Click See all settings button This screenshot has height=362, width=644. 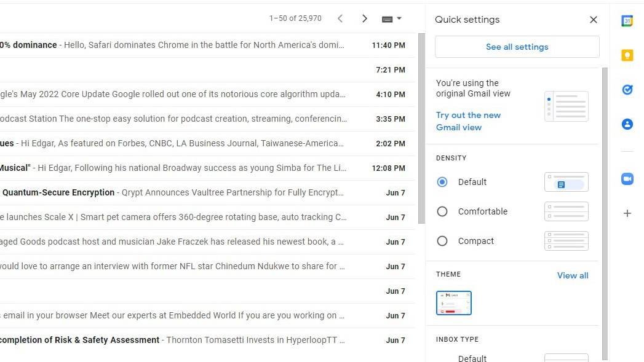coord(517,47)
